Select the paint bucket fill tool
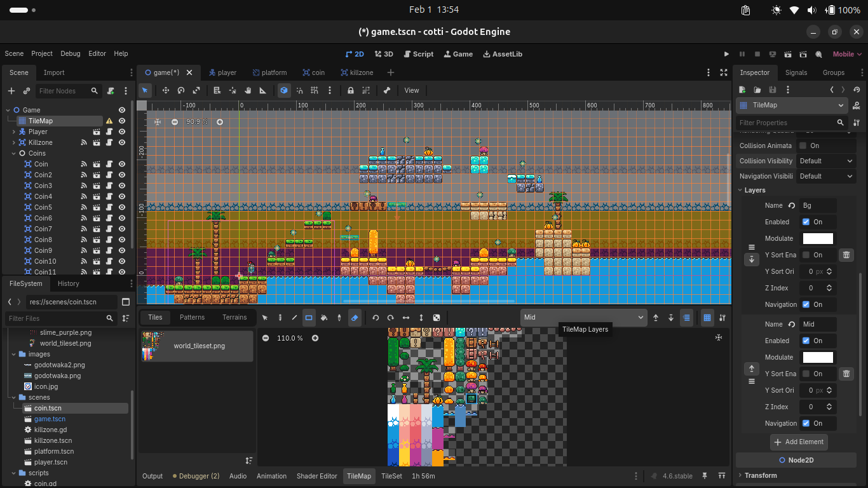 point(324,318)
